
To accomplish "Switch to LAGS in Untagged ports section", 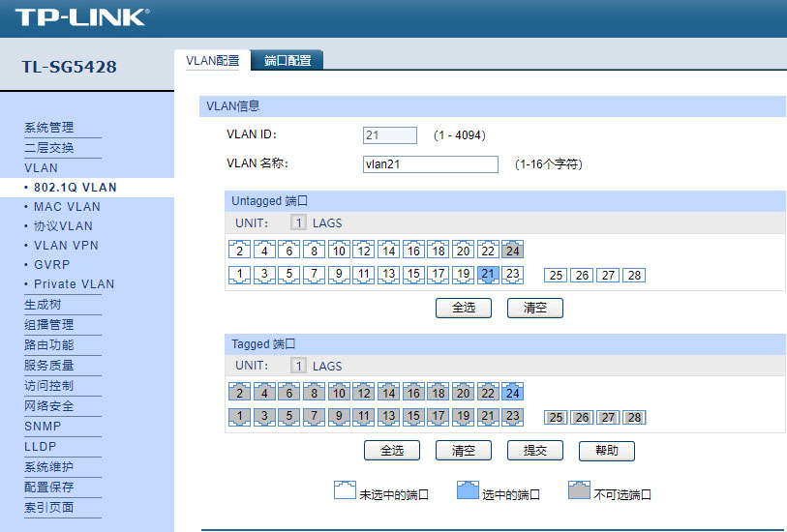I will click(327, 223).
